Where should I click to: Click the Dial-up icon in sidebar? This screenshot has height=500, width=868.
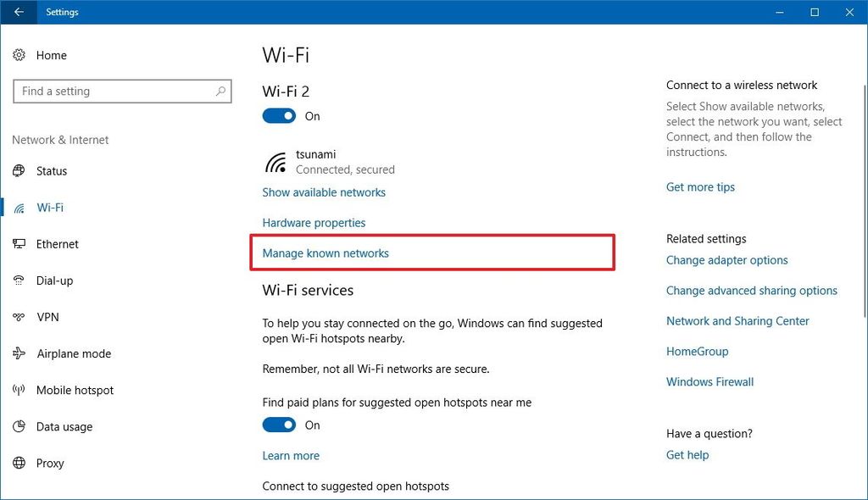click(x=19, y=281)
